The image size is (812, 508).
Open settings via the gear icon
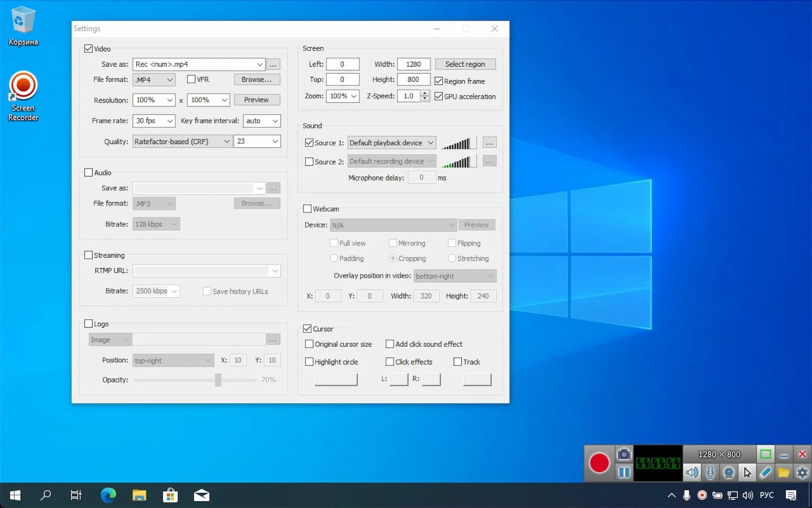pyautogui.click(x=802, y=472)
